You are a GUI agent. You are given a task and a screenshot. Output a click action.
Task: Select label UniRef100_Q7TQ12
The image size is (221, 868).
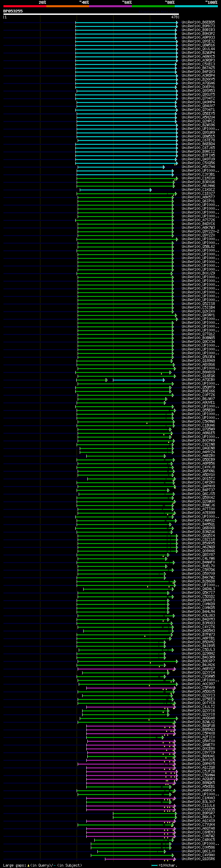tap(198, 334)
